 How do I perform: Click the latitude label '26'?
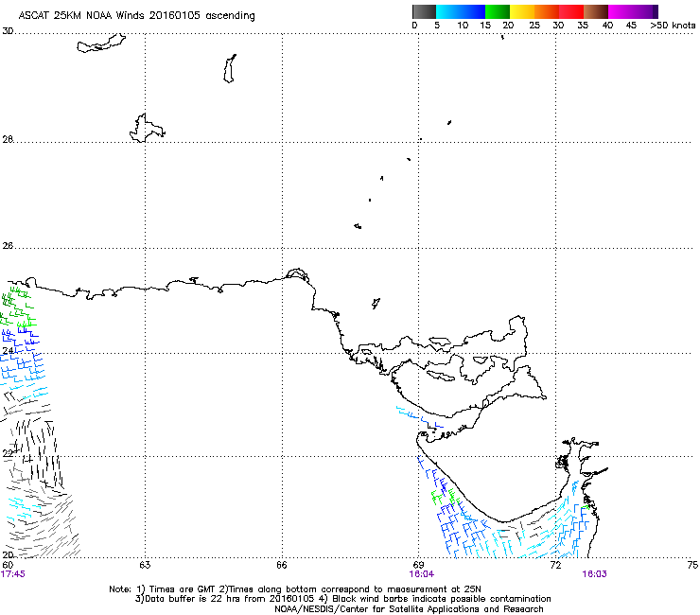(x=8, y=246)
